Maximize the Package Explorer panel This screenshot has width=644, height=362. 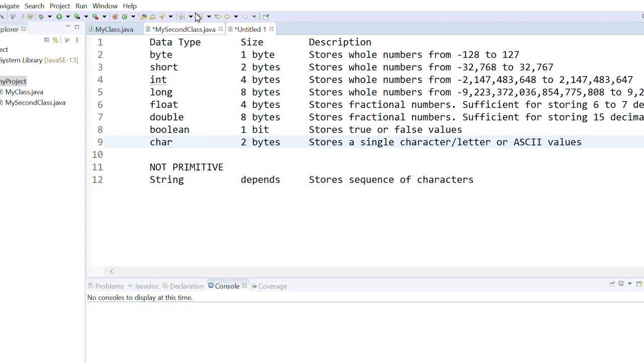77,27
